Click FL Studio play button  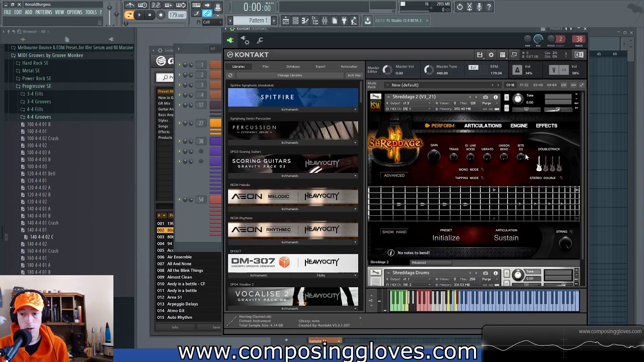[x=139, y=15]
